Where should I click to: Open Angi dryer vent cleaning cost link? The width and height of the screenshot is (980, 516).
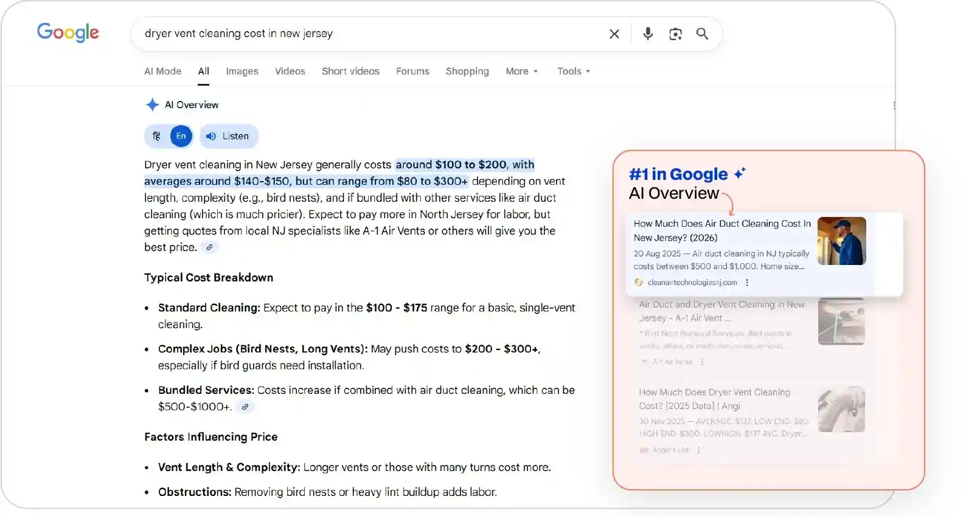coord(714,399)
